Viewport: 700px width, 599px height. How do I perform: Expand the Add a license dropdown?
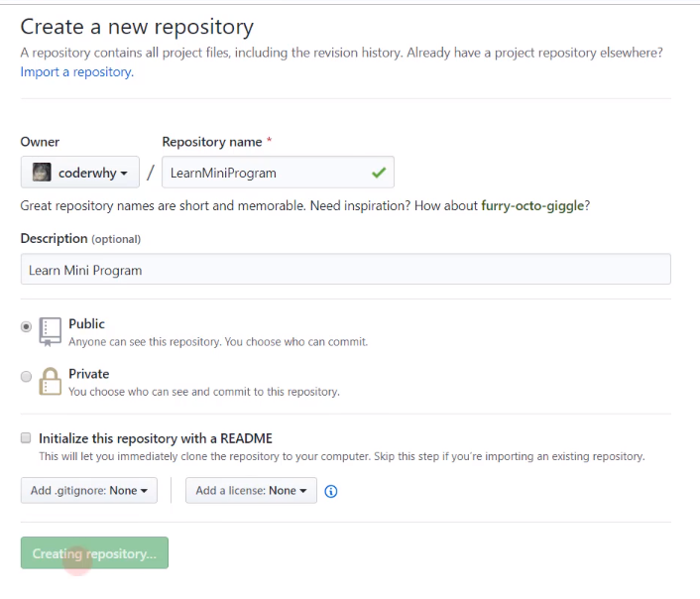pyautogui.click(x=251, y=491)
